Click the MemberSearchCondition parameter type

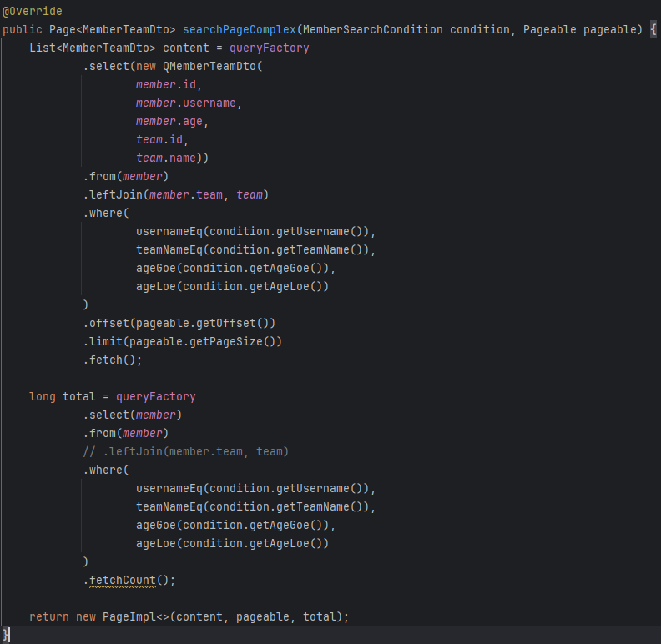[x=373, y=29]
